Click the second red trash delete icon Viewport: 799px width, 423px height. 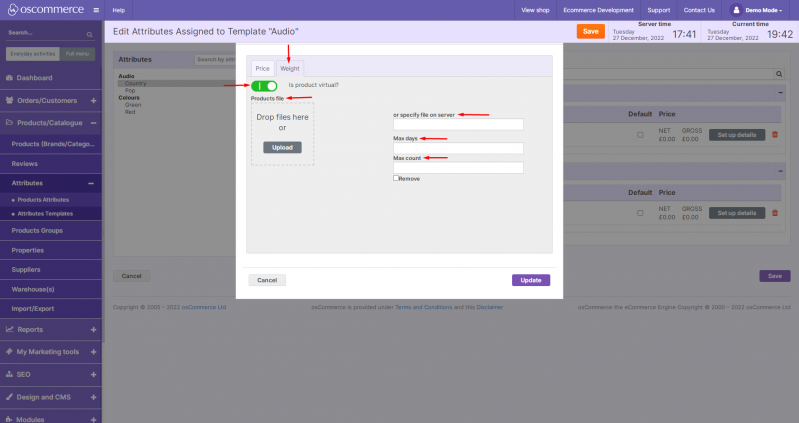coord(774,212)
